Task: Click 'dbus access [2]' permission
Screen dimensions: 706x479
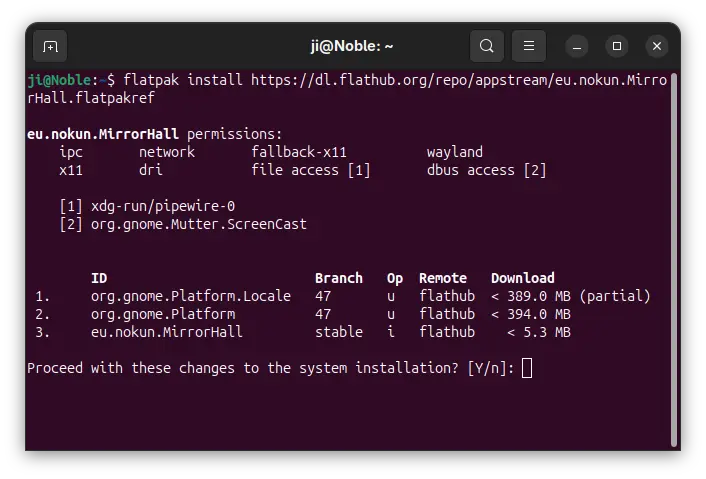Action: point(487,170)
